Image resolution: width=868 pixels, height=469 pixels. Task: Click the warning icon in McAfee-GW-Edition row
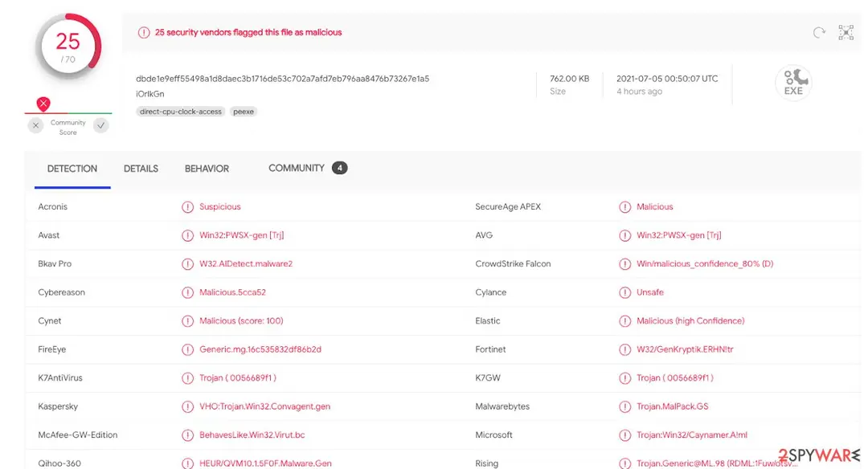[187, 435]
